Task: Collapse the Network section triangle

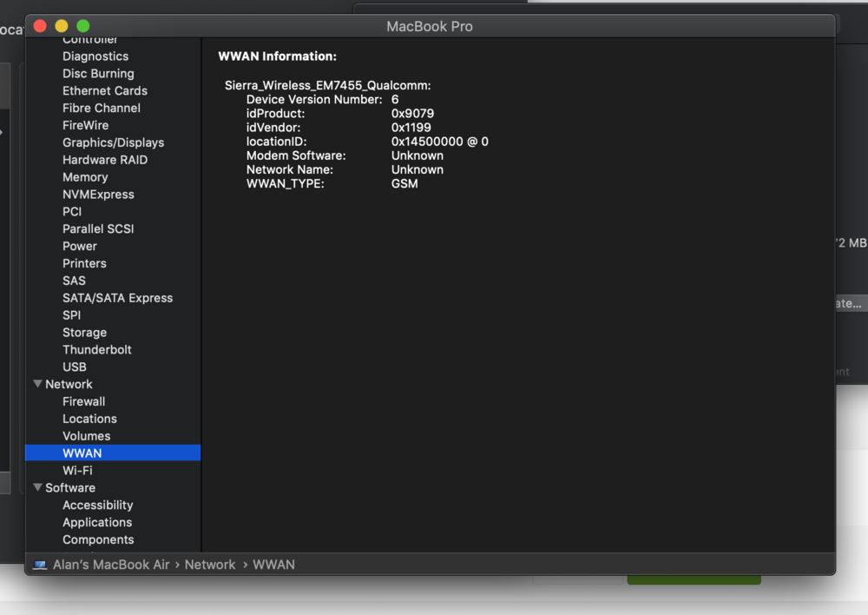Action: coord(37,384)
